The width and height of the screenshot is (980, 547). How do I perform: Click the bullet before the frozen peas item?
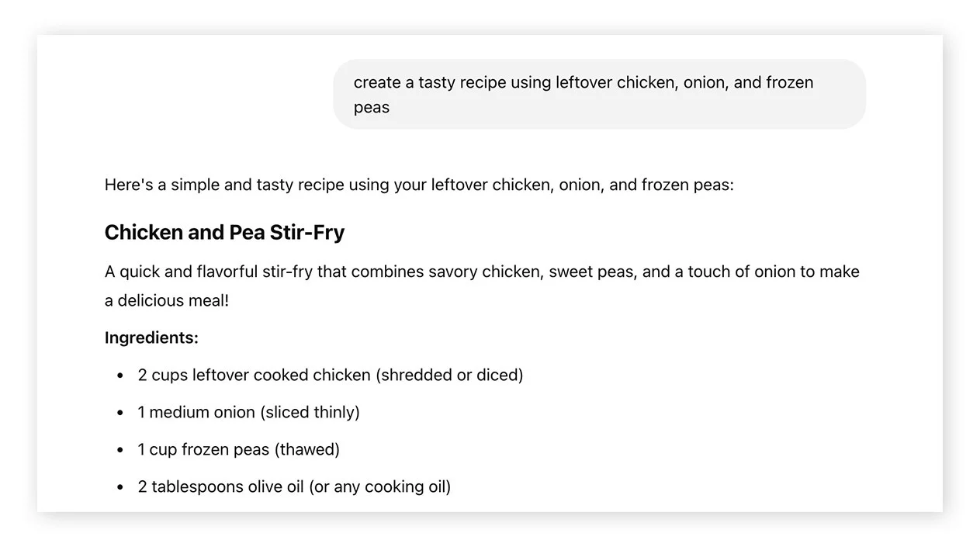120,450
